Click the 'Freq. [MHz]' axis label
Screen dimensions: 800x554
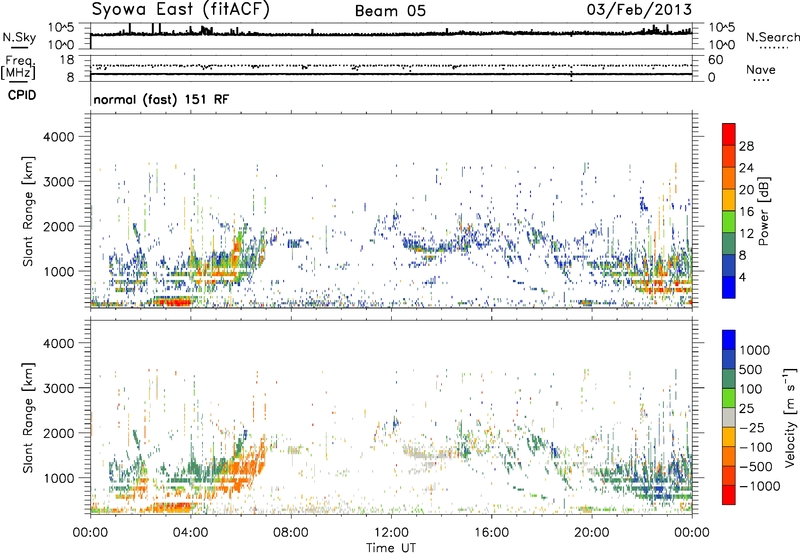point(18,67)
